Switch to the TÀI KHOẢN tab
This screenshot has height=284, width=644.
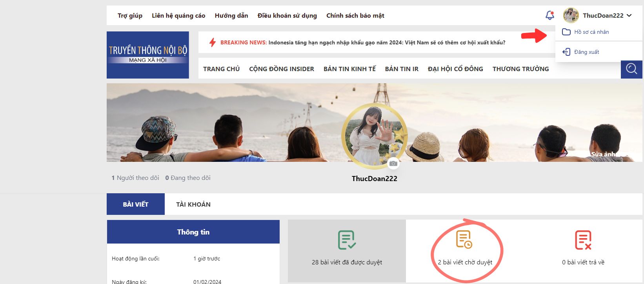pyautogui.click(x=193, y=204)
